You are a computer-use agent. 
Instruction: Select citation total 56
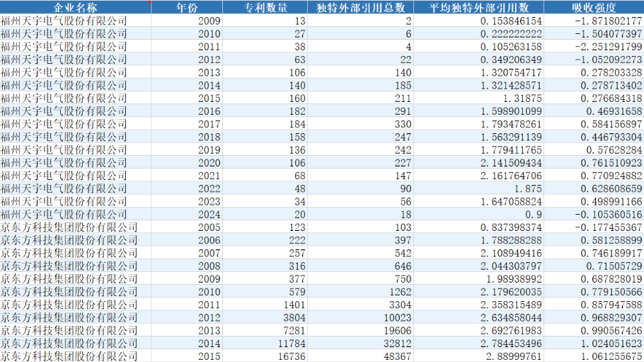point(361,201)
